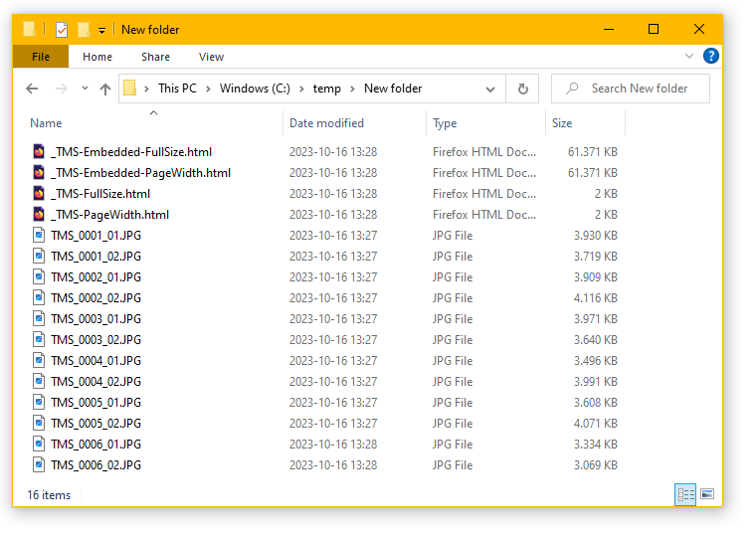This screenshot has height=539, width=756.
Task: Click the TMS_0006_02.JPG image icon
Action: 39,465
